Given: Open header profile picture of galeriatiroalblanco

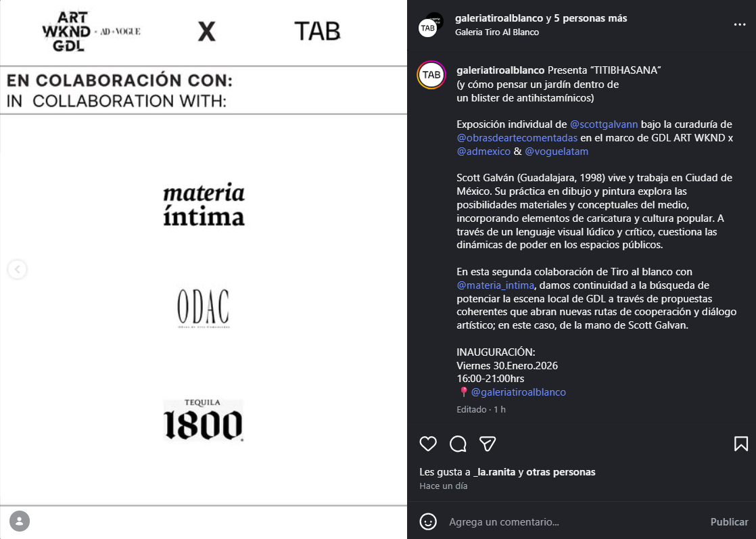Looking at the screenshot, I should [430, 25].
